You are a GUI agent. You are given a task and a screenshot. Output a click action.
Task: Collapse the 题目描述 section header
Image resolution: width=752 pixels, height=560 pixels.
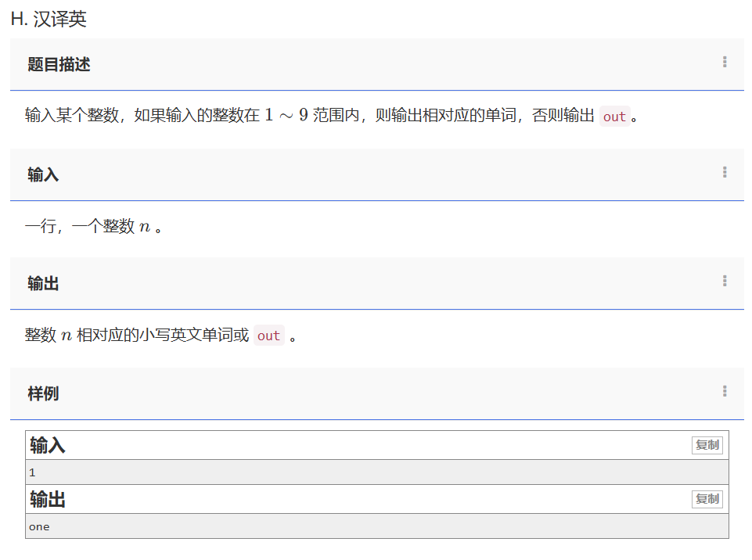(59, 65)
